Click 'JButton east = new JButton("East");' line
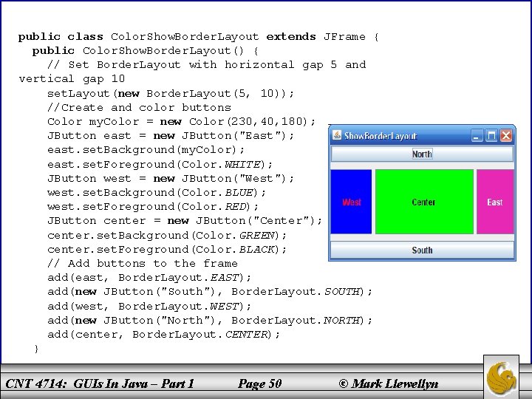Image resolution: width=532 pixels, height=399 pixels. [171, 136]
